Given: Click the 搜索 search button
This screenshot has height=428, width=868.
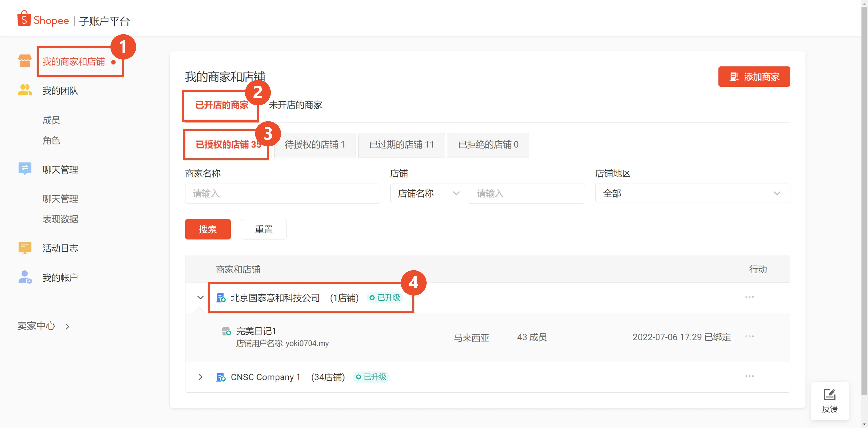Looking at the screenshot, I should point(208,229).
